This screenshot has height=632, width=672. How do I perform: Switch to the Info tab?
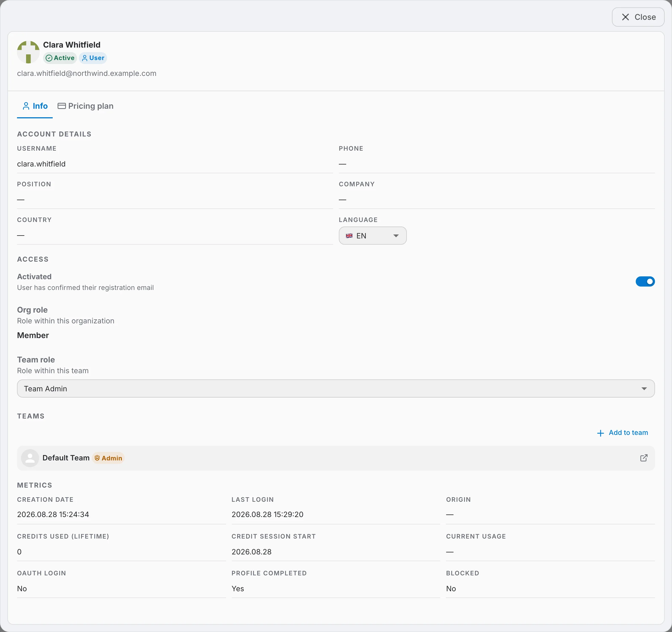point(35,106)
